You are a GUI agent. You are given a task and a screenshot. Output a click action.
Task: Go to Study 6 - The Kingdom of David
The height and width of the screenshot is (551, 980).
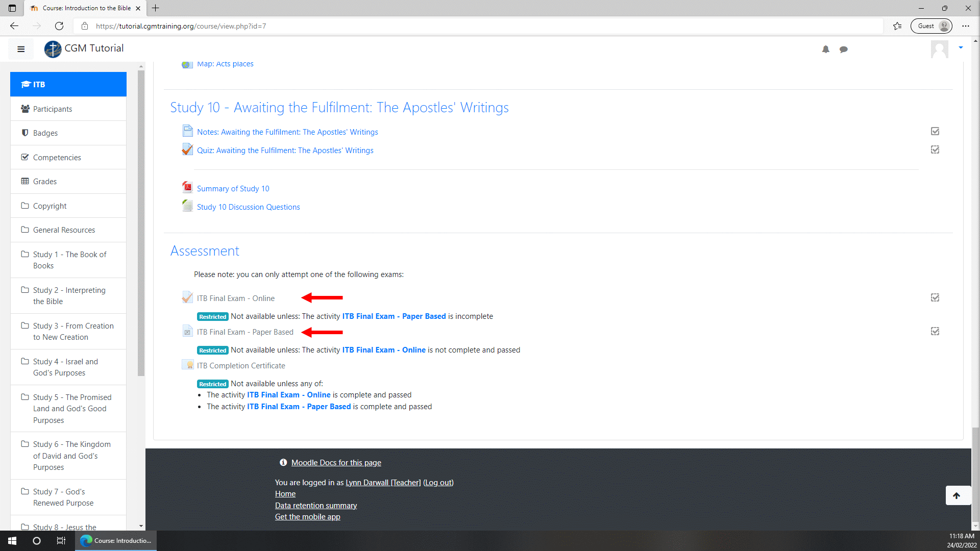pos(68,456)
